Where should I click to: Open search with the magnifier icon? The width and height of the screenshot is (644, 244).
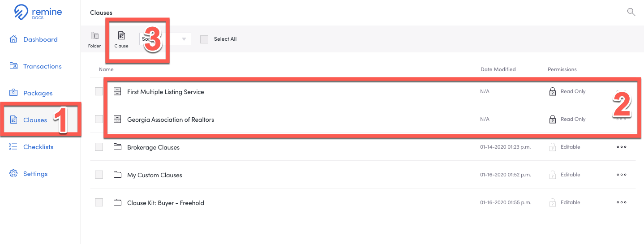(631, 12)
